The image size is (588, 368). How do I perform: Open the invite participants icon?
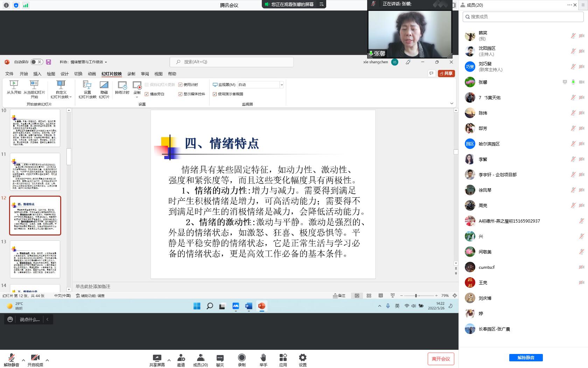181,358
